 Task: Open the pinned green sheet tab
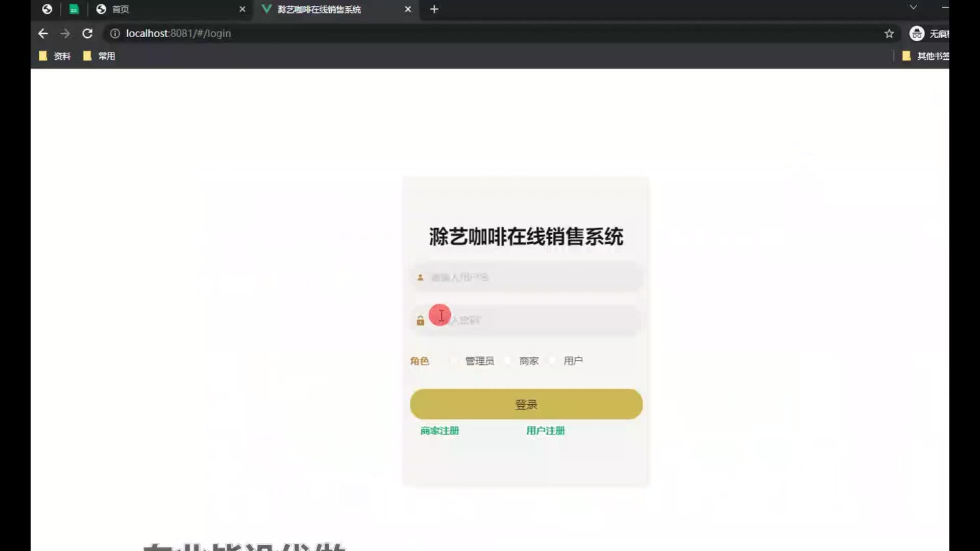click(74, 9)
